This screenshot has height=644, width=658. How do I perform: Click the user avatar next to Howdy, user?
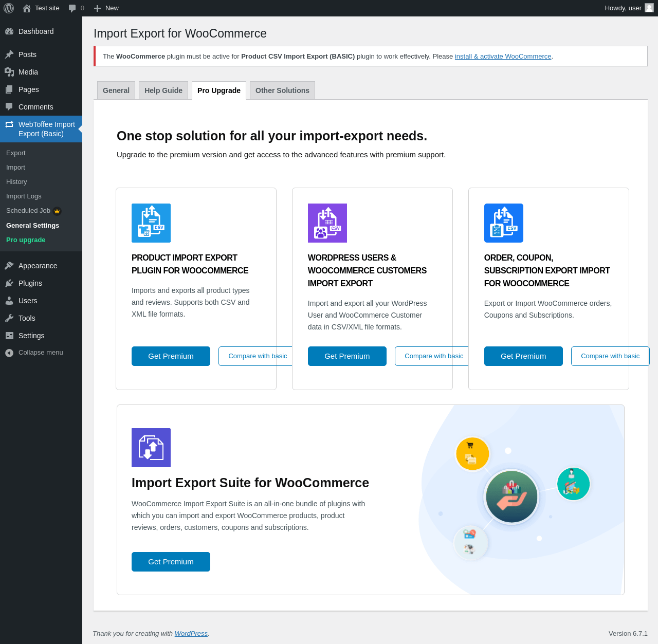[x=649, y=8]
